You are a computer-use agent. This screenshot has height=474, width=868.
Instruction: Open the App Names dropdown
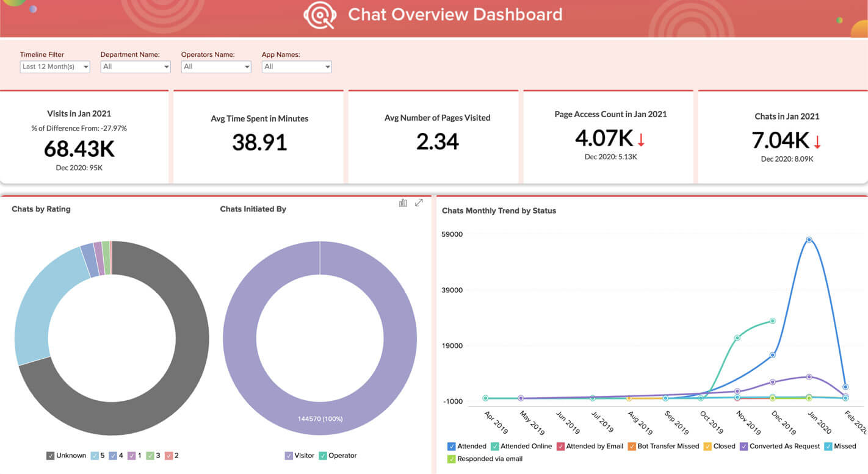[x=297, y=66]
